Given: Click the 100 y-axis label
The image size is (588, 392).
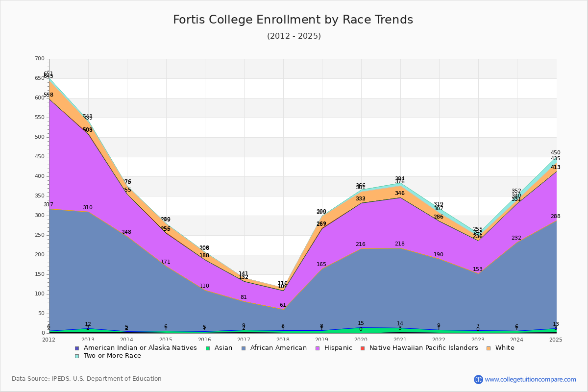Looking at the screenshot, I should point(40,294).
